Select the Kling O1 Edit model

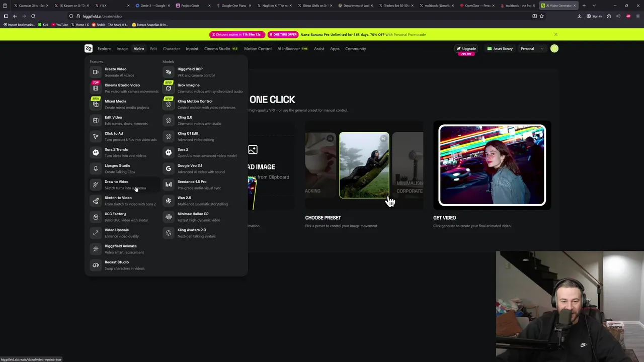pyautogui.click(x=203, y=136)
